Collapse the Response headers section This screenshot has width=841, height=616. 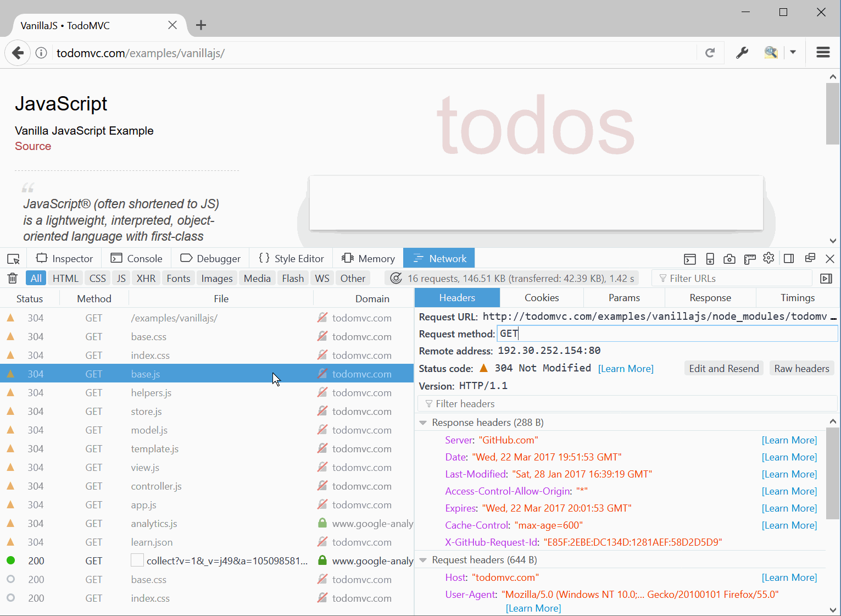tap(423, 423)
